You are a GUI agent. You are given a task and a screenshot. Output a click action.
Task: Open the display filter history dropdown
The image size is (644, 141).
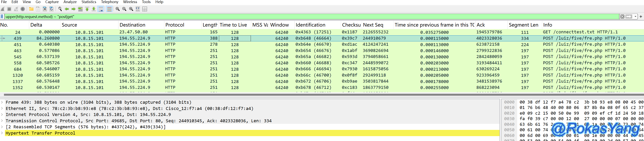pos(635,17)
